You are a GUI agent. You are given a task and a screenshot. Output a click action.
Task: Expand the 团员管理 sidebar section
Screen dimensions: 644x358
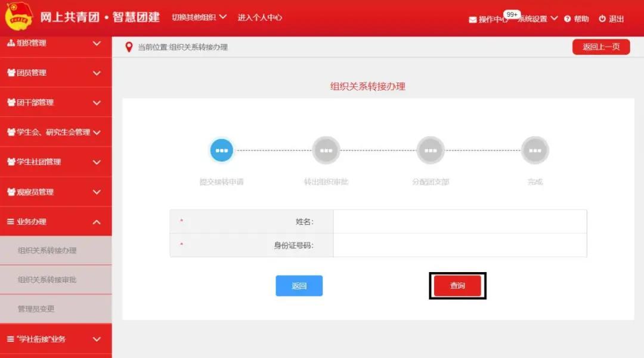pyautogui.click(x=55, y=73)
